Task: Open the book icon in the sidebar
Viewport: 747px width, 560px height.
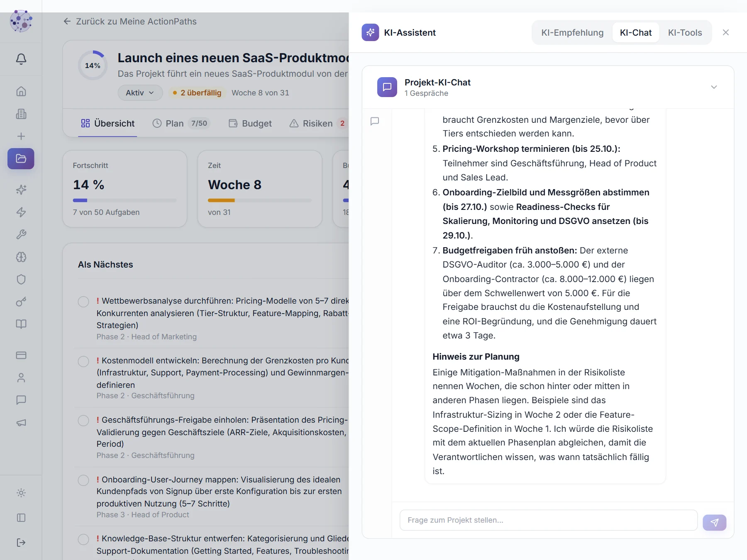Action: [x=21, y=324]
